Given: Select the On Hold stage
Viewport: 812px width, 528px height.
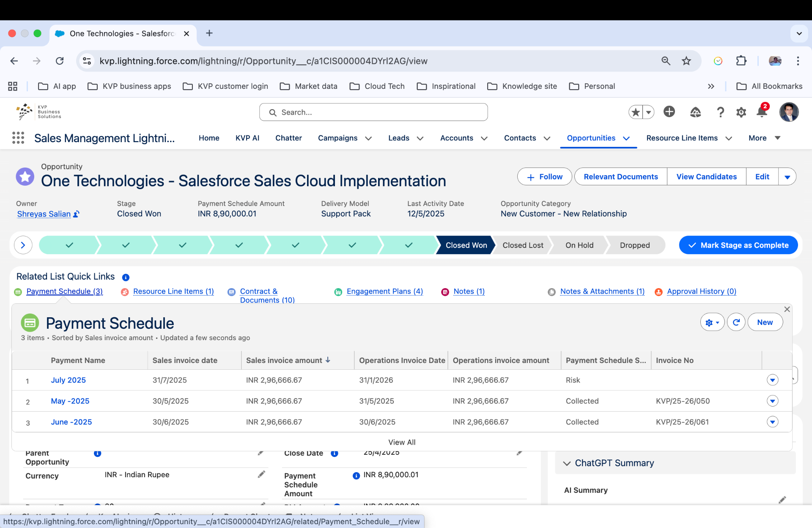Looking at the screenshot, I should [579, 245].
